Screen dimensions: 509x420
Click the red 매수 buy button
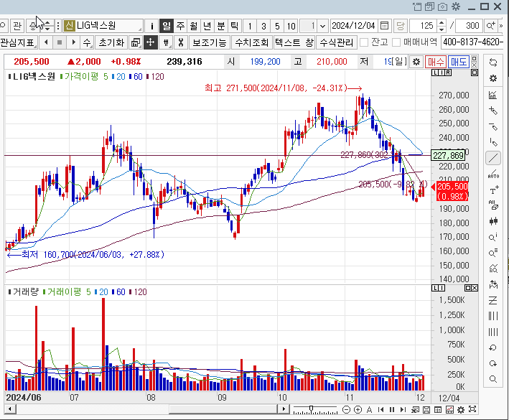click(x=437, y=62)
